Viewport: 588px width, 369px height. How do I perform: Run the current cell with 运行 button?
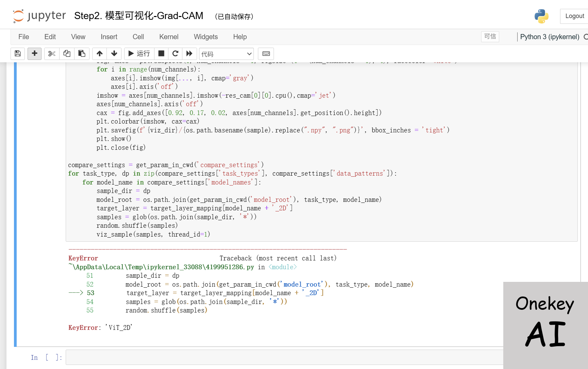139,54
